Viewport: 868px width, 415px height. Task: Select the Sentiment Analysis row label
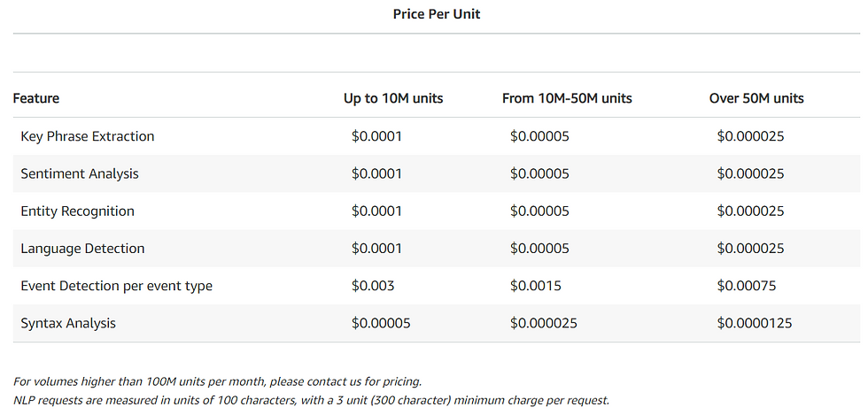[x=80, y=173]
